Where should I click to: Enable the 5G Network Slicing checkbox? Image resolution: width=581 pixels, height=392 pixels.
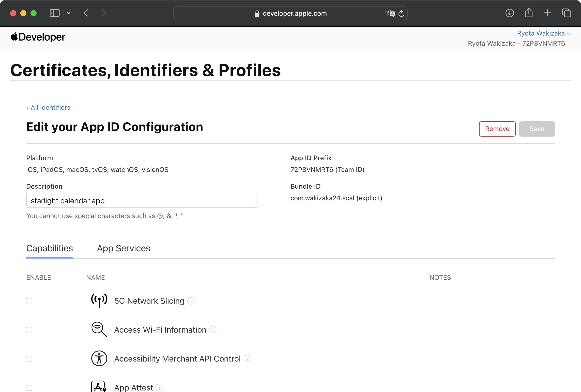pos(29,301)
